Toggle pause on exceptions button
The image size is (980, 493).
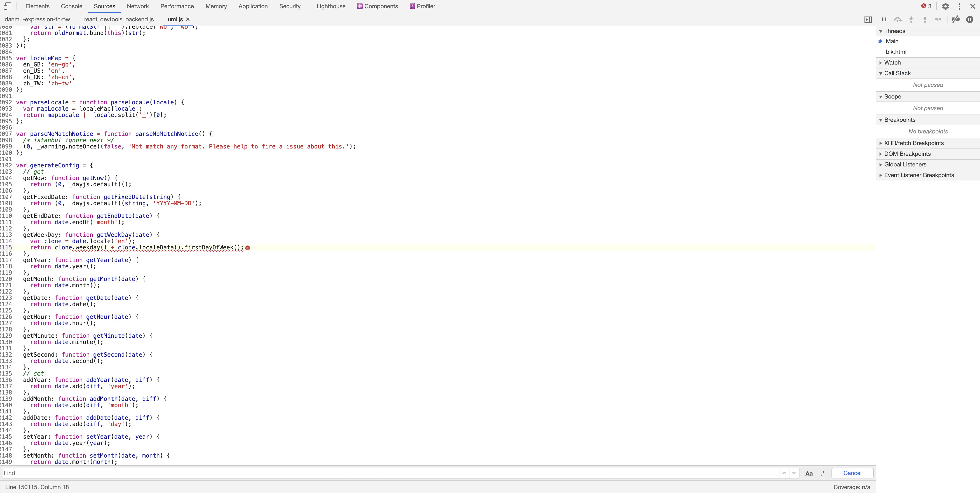tap(970, 19)
